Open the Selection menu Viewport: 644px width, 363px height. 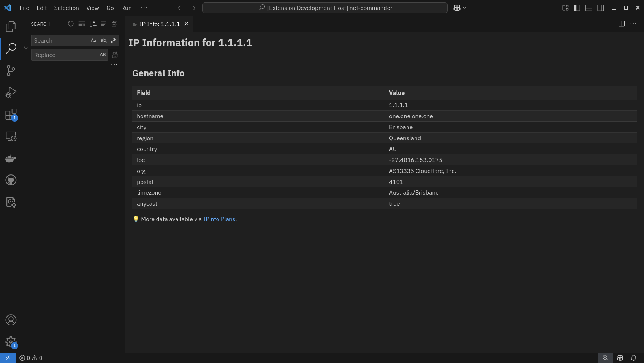coord(66,8)
